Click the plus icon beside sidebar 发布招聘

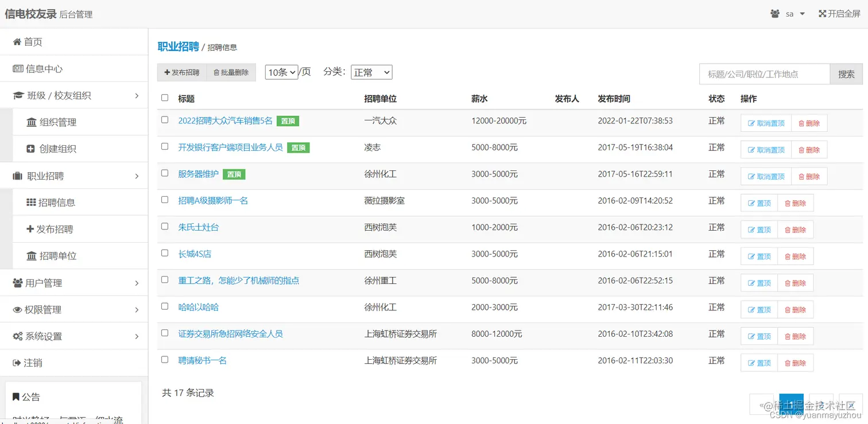pyautogui.click(x=30, y=229)
